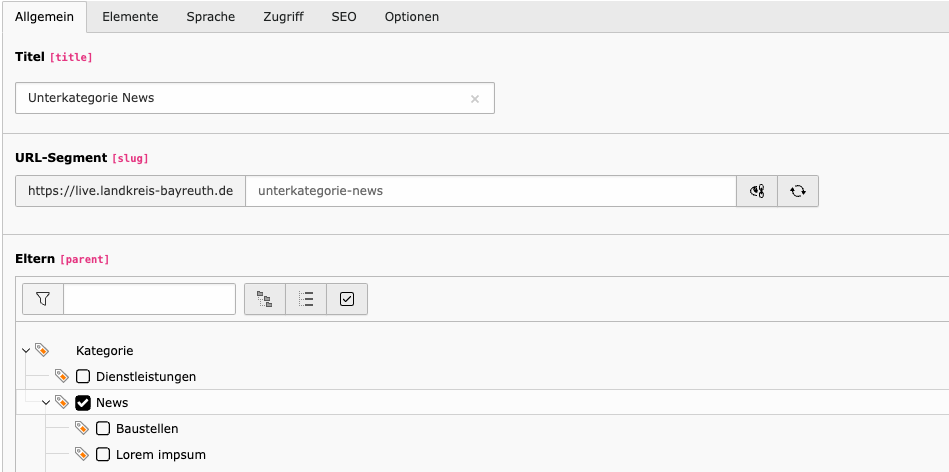Check the Baustellen checkbox

pos(103,428)
